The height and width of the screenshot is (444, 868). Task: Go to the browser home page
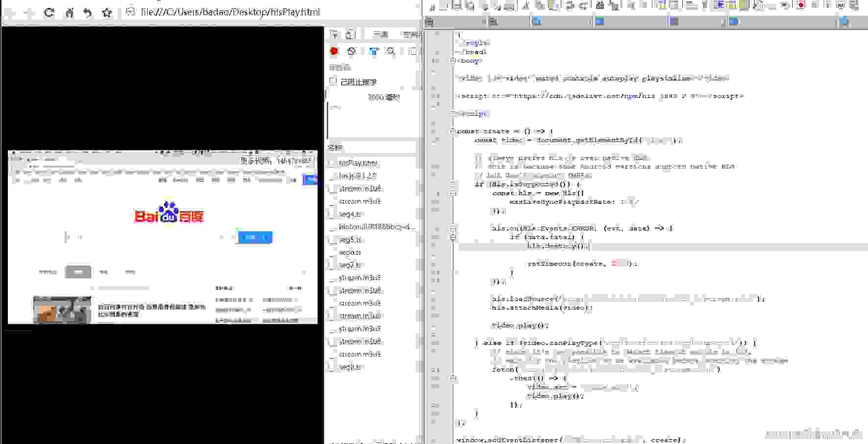click(69, 12)
